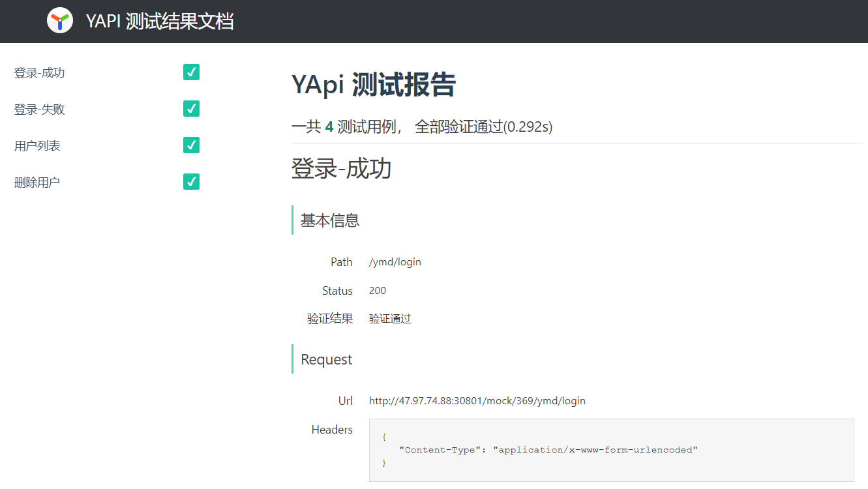Viewport: 868px width, 489px height.
Task: Click the Headers JSON code block
Action: click(612, 451)
